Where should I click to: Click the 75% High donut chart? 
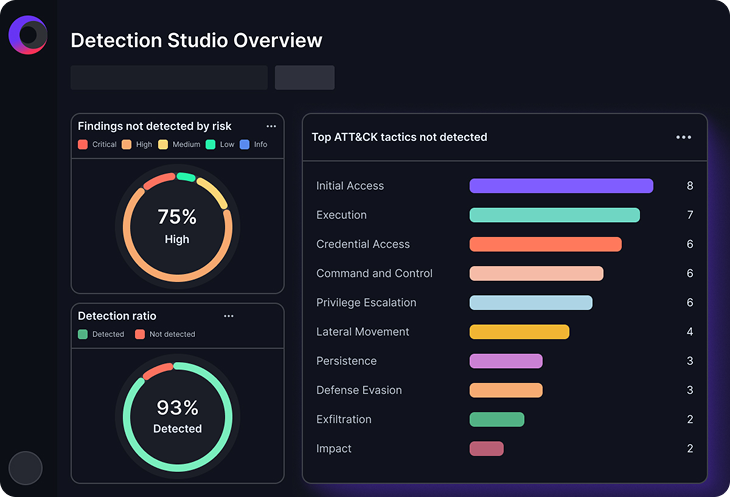pyautogui.click(x=177, y=227)
